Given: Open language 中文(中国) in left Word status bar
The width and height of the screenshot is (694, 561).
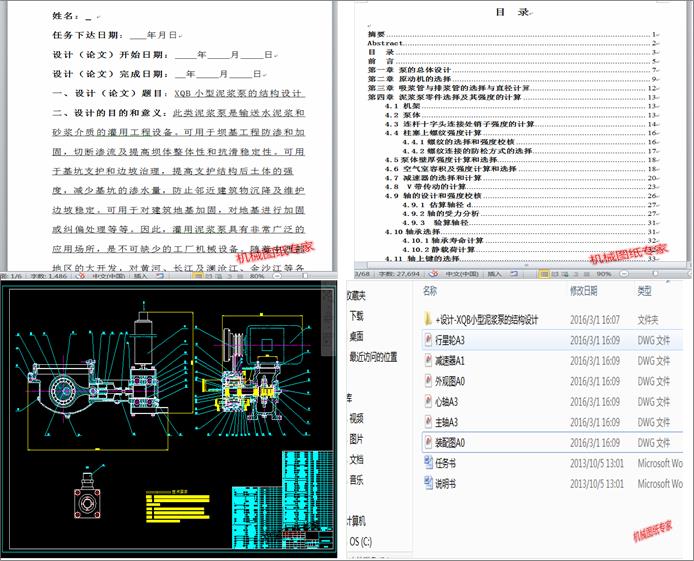Looking at the screenshot, I should click(x=108, y=276).
